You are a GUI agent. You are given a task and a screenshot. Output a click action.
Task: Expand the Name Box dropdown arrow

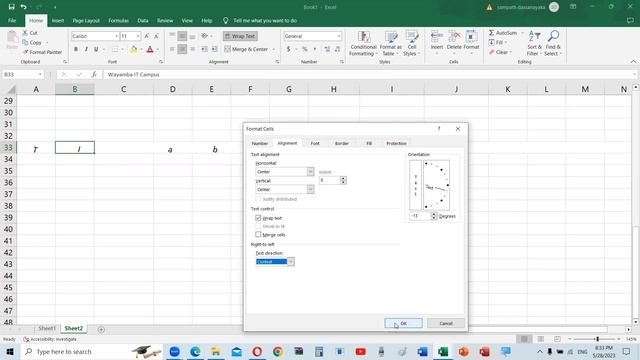click(x=40, y=74)
